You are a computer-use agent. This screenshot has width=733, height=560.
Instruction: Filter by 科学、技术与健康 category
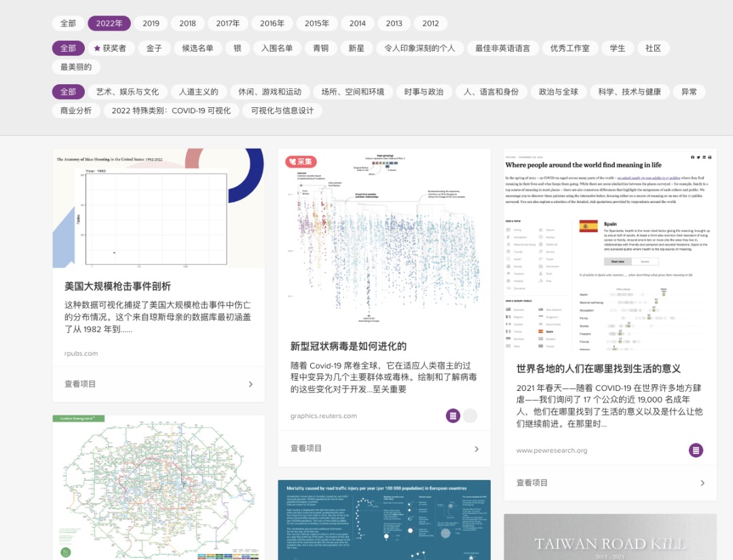(629, 92)
